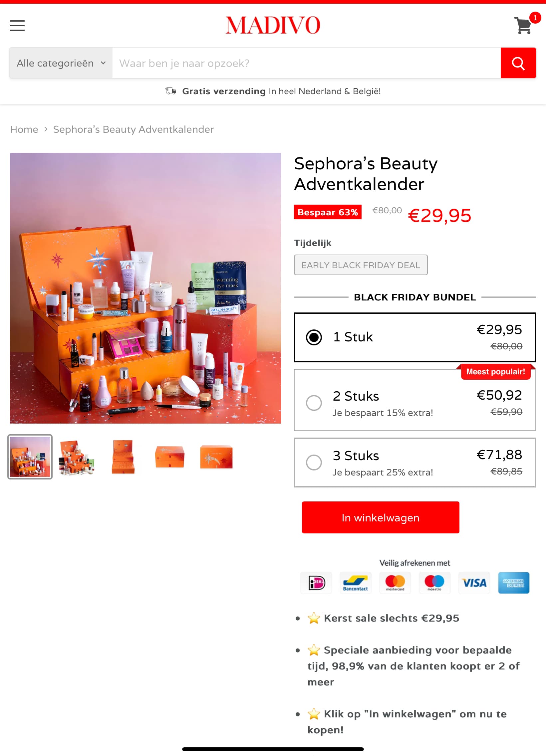Viewport: 546px width, 756px height.
Task: Click the Bancontact payment icon
Action: pyautogui.click(x=356, y=583)
